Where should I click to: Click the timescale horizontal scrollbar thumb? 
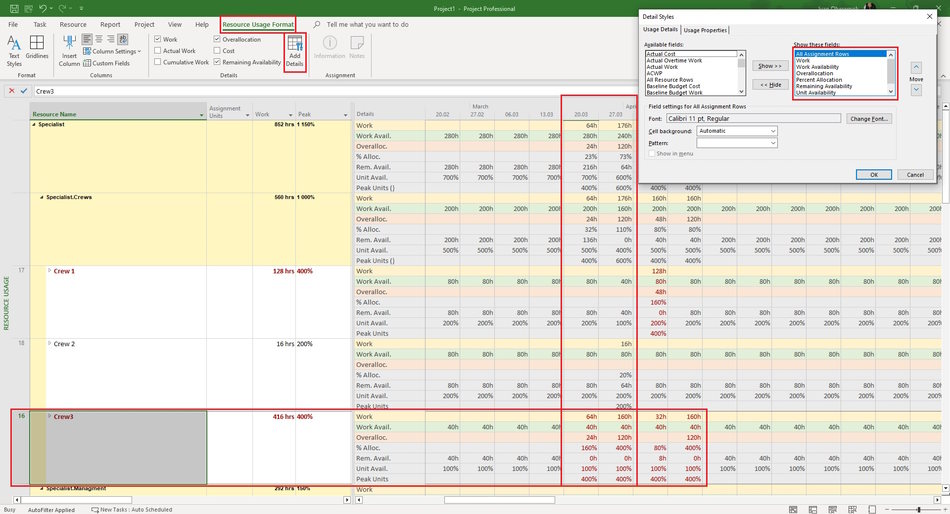(499, 500)
